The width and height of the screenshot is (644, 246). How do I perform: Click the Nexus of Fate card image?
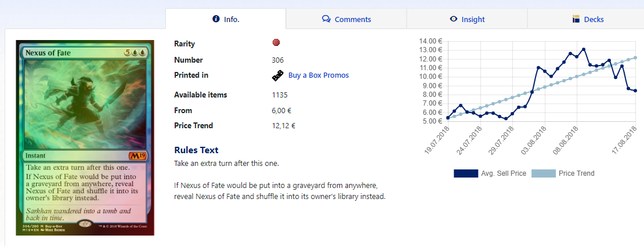coord(85,138)
